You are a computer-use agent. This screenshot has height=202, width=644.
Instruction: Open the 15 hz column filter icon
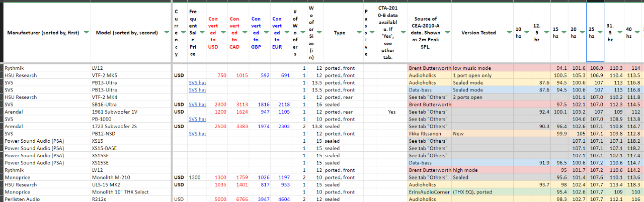tap(563, 33)
